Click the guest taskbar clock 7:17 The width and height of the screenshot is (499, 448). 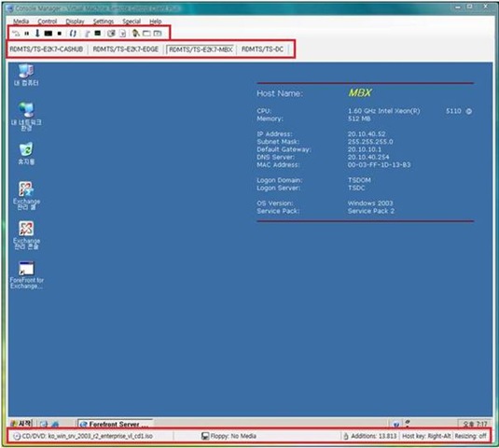click(475, 424)
